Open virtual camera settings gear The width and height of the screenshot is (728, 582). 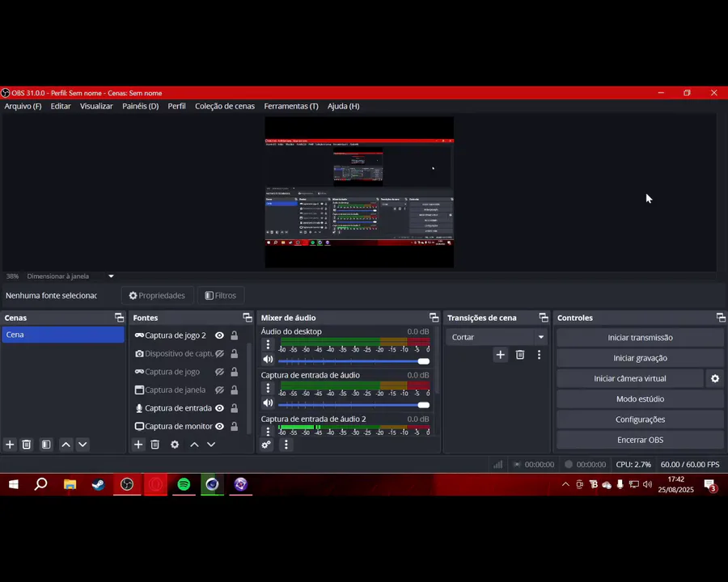[x=715, y=379]
